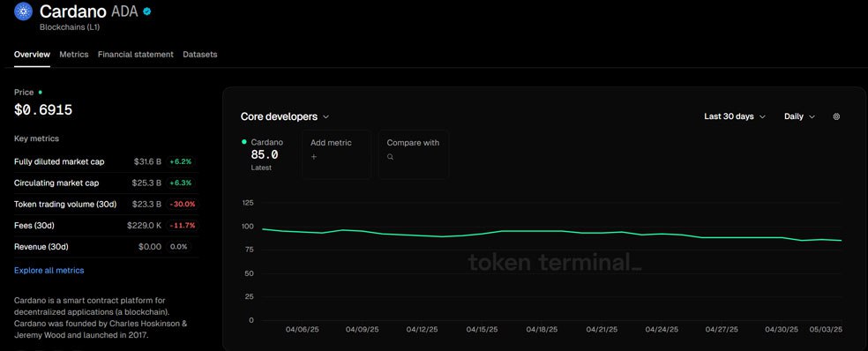Image resolution: width=868 pixels, height=351 pixels.
Task: Open the Datasets tab
Action: 200,55
